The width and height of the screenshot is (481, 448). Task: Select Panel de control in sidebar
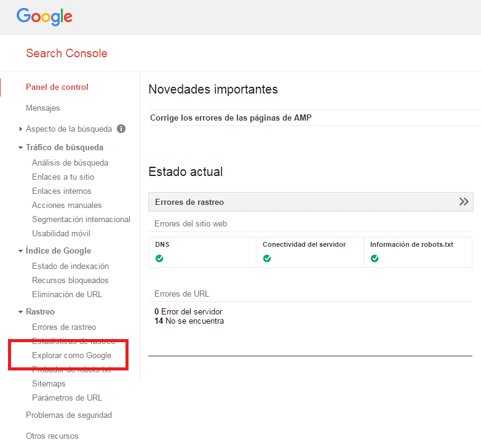coord(57,87)
